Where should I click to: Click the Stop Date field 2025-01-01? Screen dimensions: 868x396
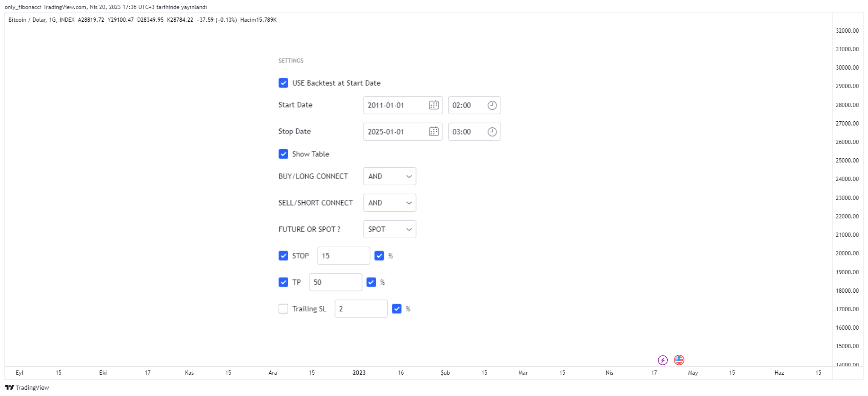point(403,132)
